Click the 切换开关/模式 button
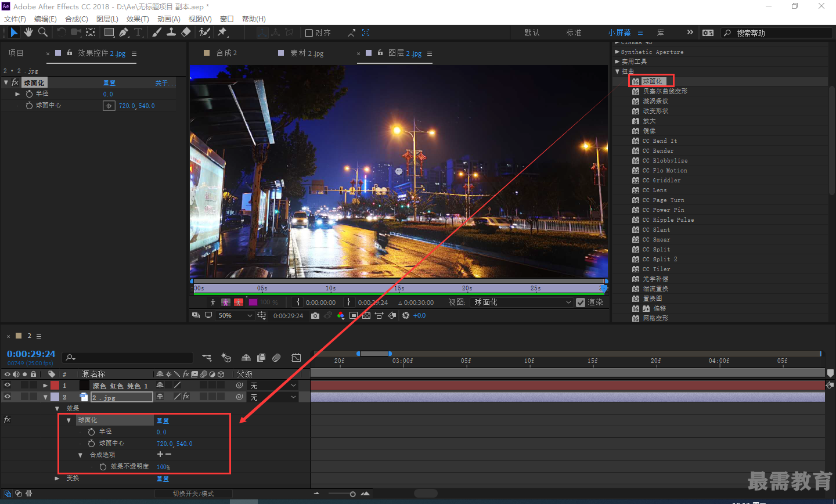The width and height of the screenshot is (836, 504). (193, 494)
